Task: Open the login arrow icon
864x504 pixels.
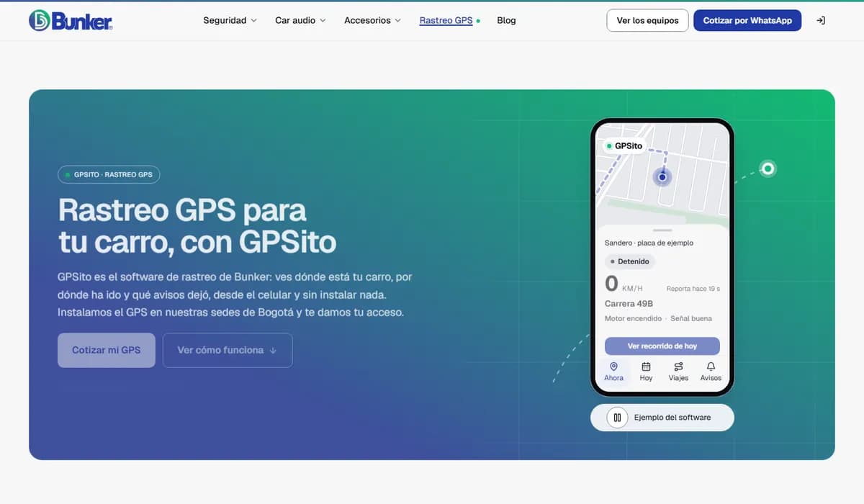Action: click(821, 20)
